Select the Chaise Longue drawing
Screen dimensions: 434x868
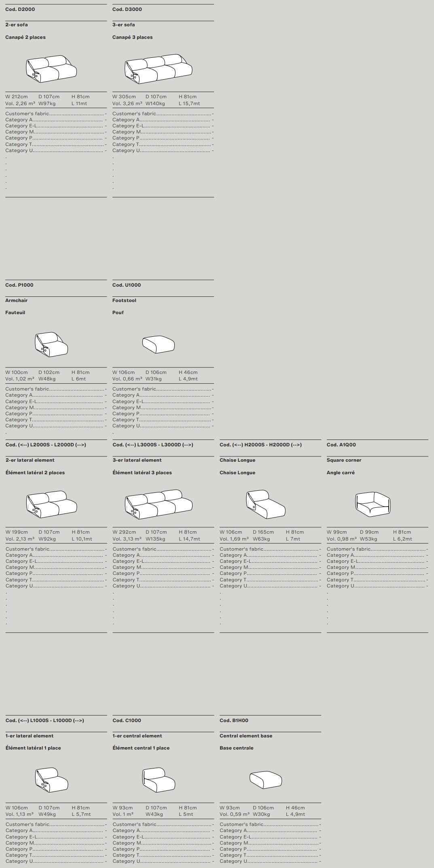(266, 504)
